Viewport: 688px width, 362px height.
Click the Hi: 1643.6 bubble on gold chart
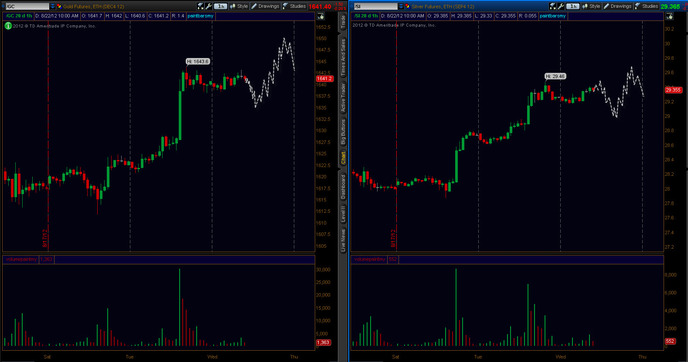coord(198,61)
